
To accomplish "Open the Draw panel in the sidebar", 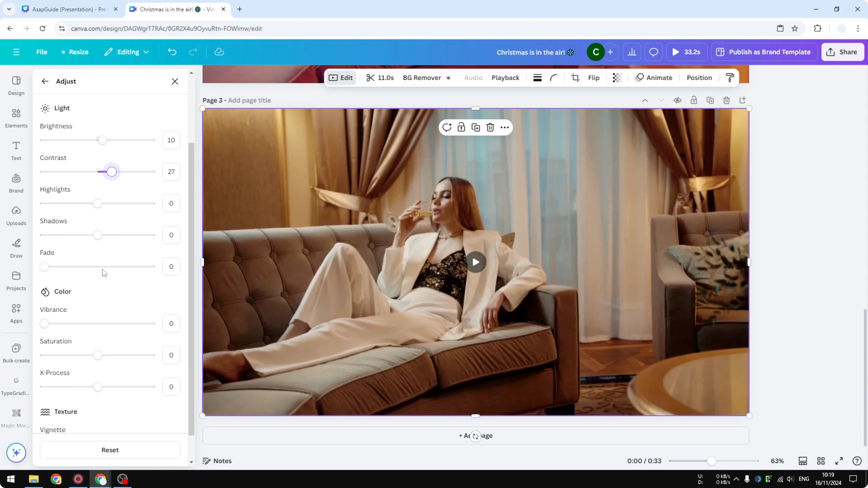I will tap(16, 248).
